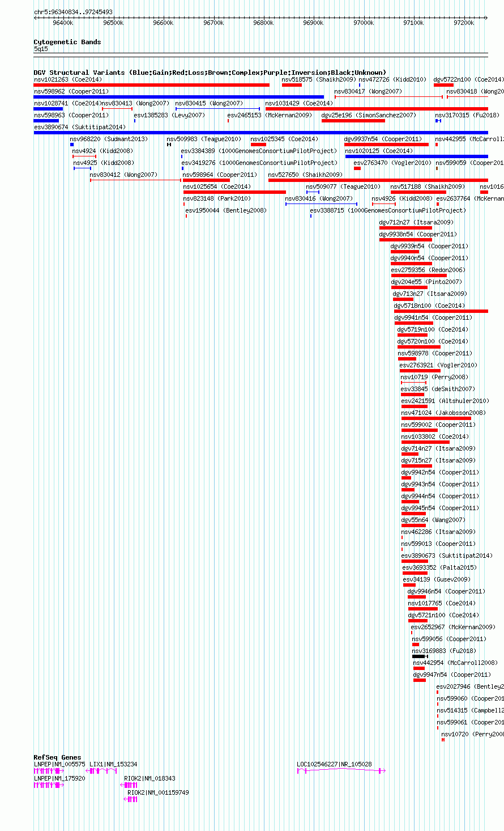Click the esv2652967 (McKernan2009) label
The width and height of the screenshot is (504, 831).
coord(453,628)
